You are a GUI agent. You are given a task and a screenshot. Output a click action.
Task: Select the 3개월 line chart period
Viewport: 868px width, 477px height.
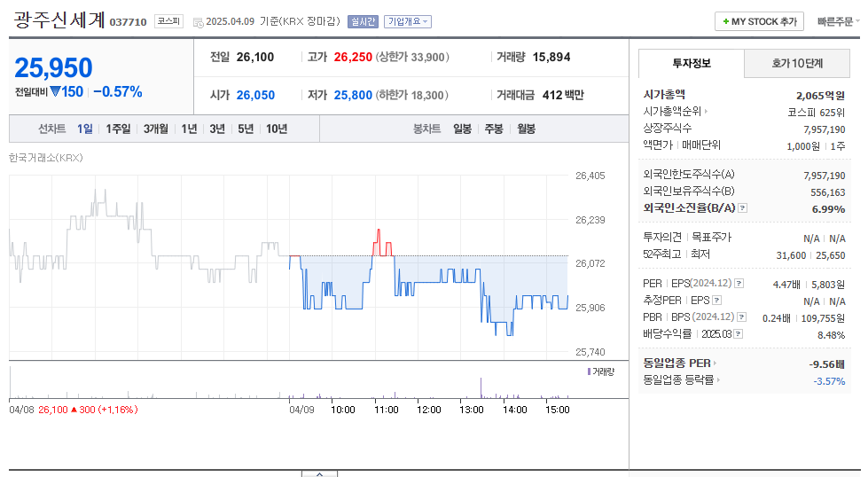[155, 129]
